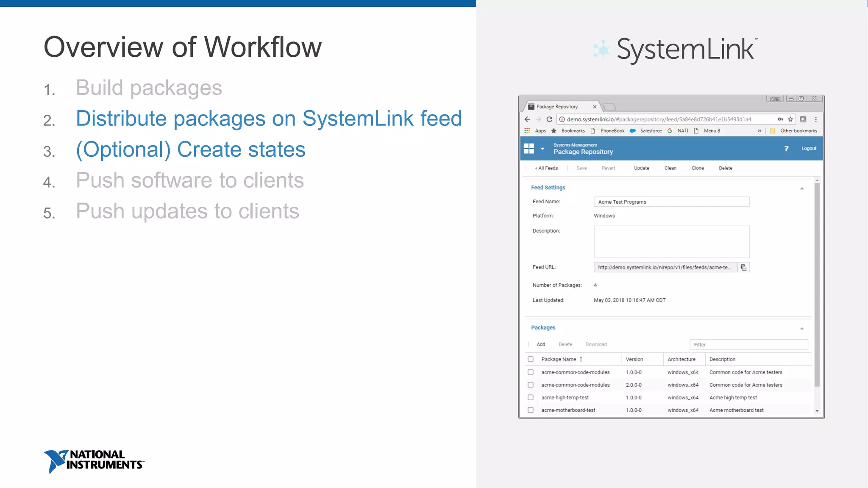Click the Logout link
This screenshot has height=488, width=868.
(809, 148)
